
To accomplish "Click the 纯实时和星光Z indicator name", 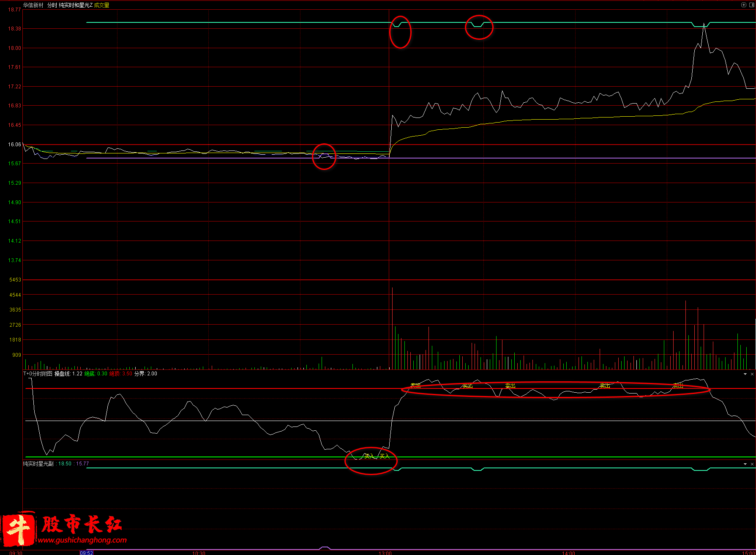I will pos(76,5).
